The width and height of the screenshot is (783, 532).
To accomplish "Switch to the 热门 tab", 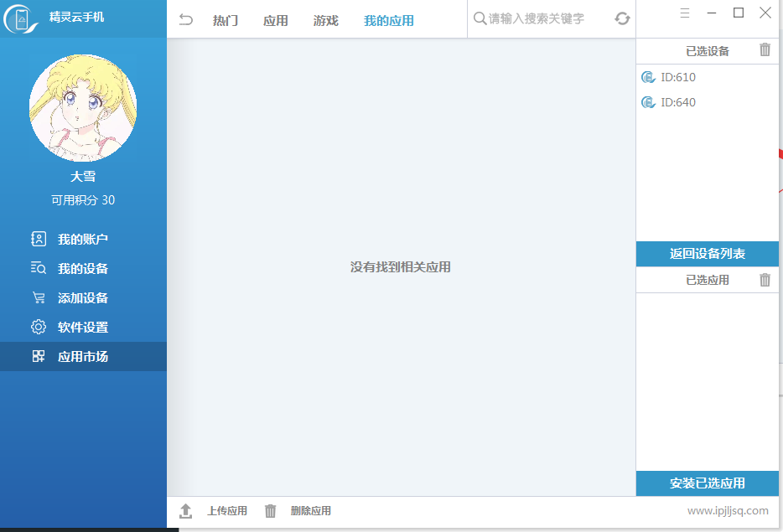I will (226, 20).
